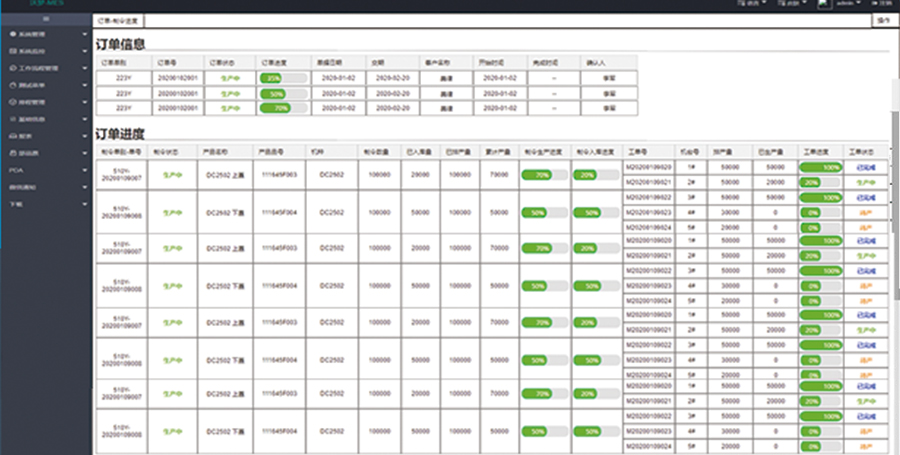The image size is (900, 455).
Task: Click the hamburger icon to collapse the sidebar
Action: coord(44,19)
